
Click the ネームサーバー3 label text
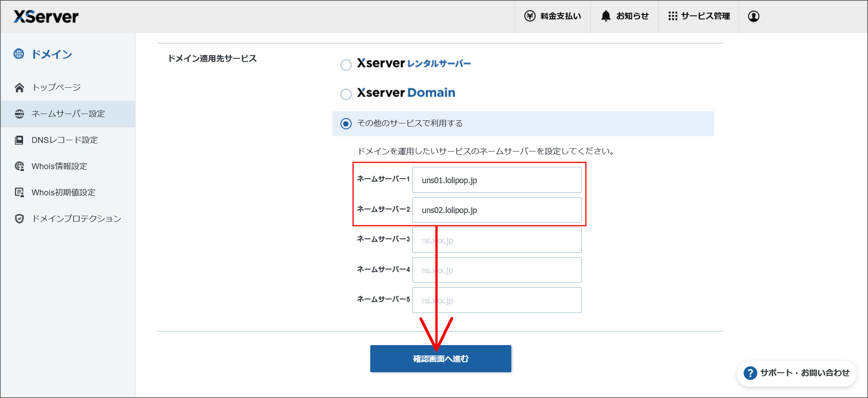coord(383,239)
